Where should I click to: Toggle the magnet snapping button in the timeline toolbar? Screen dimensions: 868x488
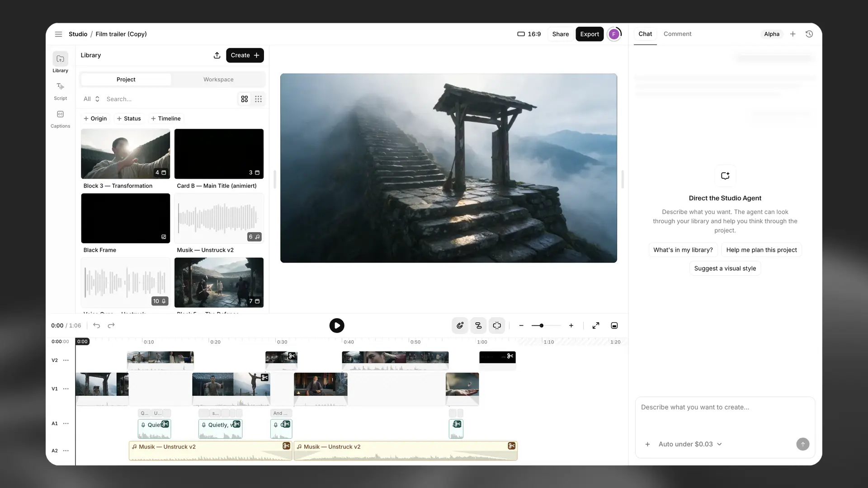tap(460, 325)
